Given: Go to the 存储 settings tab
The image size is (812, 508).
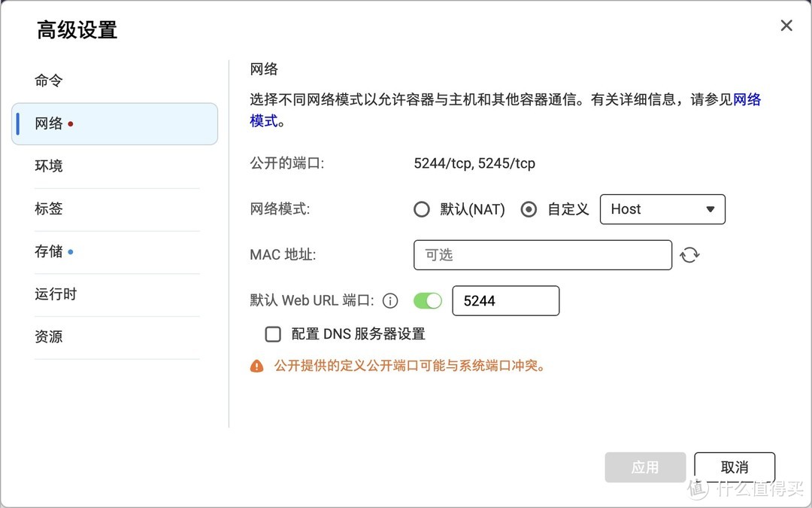Looking at the screenshot, I should (x=49, y=252).
